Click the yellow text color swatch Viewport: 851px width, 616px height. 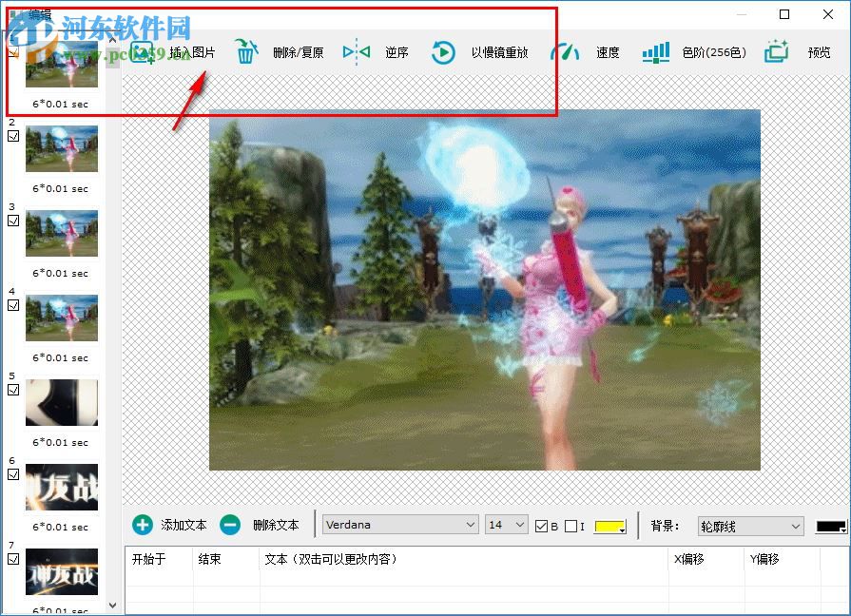point(607,526)
